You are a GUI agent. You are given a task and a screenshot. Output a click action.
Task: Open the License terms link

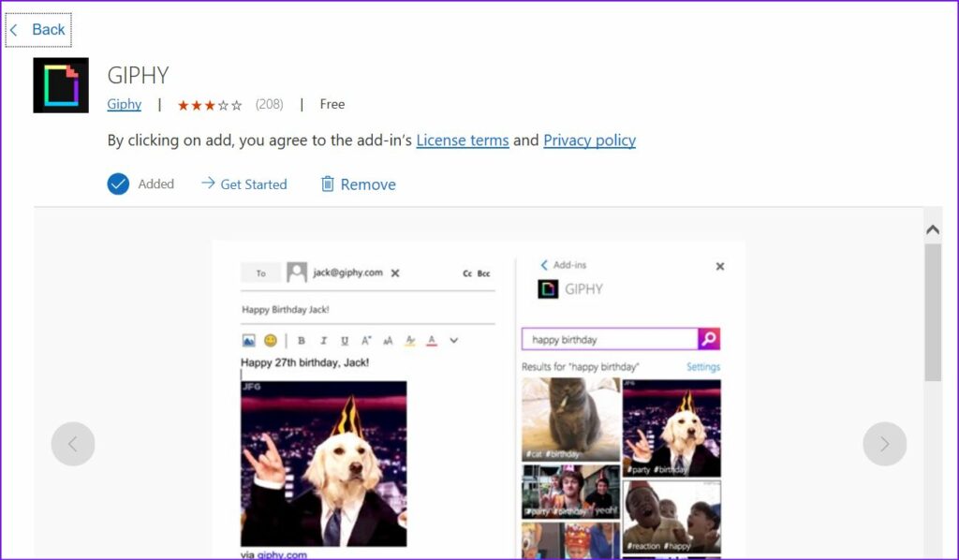pyautogui.click(x=462, y=140)
